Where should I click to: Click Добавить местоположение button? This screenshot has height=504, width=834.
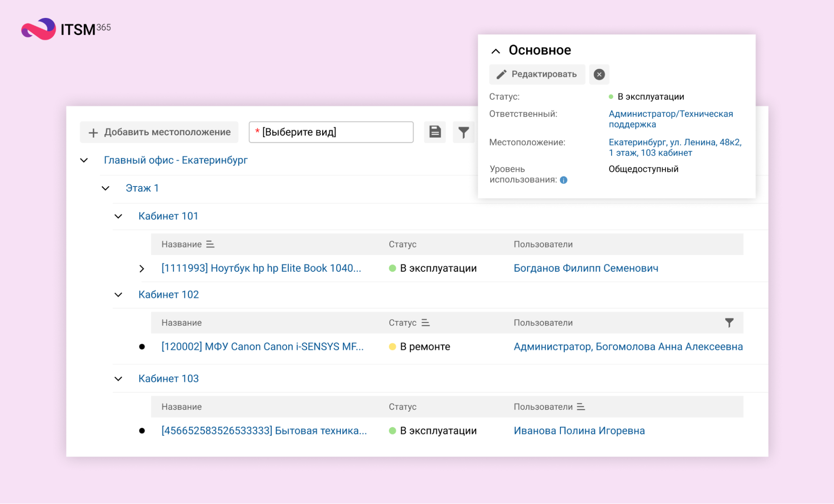[159, 132]
